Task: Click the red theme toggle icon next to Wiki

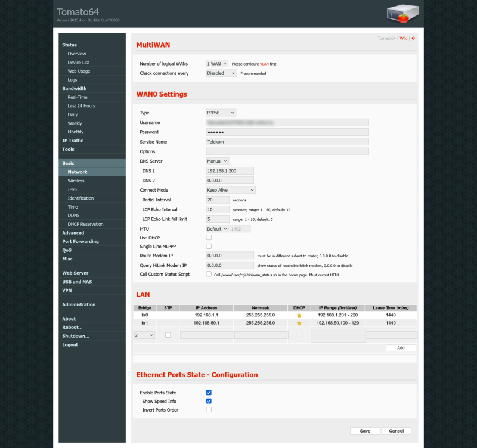Action: (x=413, y=38)
